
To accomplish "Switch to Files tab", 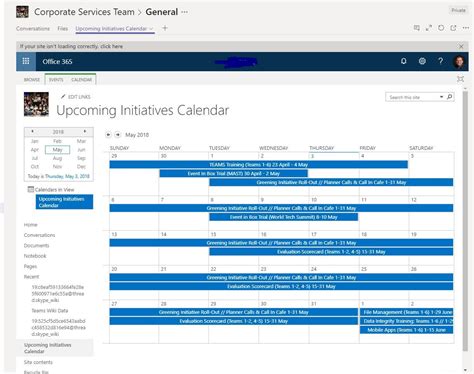I will [62, 29].
